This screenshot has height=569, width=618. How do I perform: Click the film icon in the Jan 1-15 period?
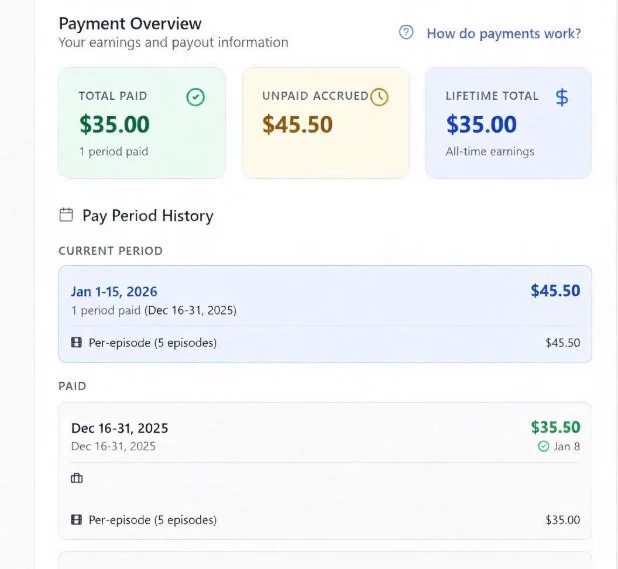click(76, 342)
